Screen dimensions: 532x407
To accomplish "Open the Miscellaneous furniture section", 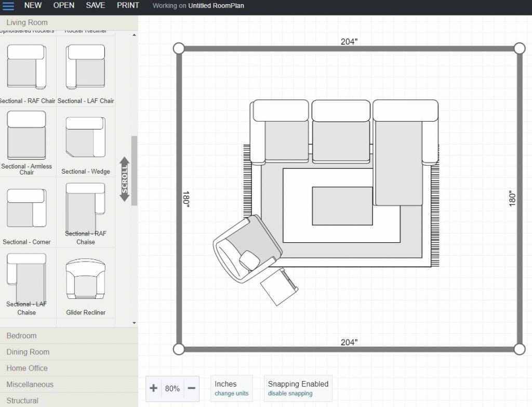I will (29, 384).
